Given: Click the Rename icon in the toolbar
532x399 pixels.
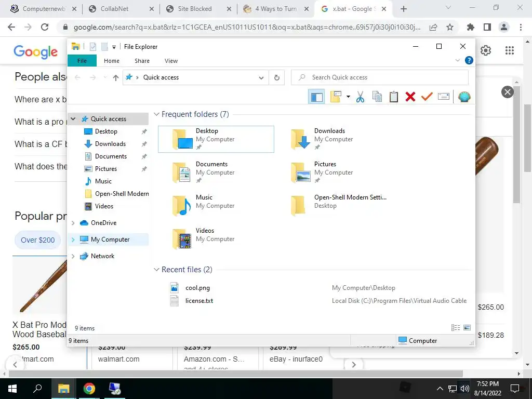Looking at the screenshot, I should [x=444, y=97].
